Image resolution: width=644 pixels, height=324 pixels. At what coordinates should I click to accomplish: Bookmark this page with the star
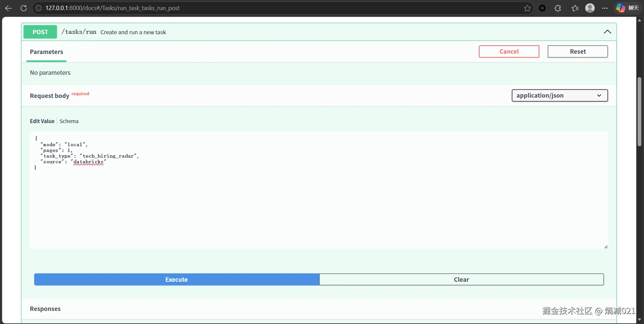pyautogui.click(x=527, y=8)
